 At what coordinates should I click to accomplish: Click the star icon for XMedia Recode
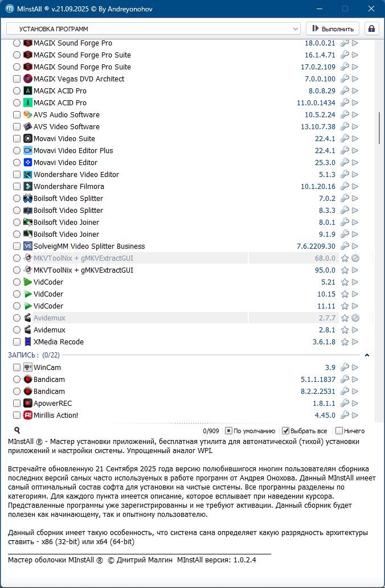[x=345, y=342]
